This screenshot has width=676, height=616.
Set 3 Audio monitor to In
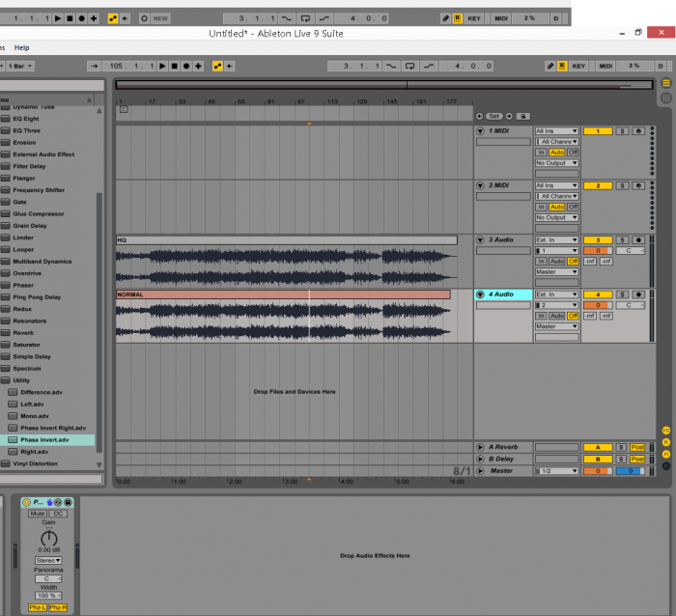(541, 262)
